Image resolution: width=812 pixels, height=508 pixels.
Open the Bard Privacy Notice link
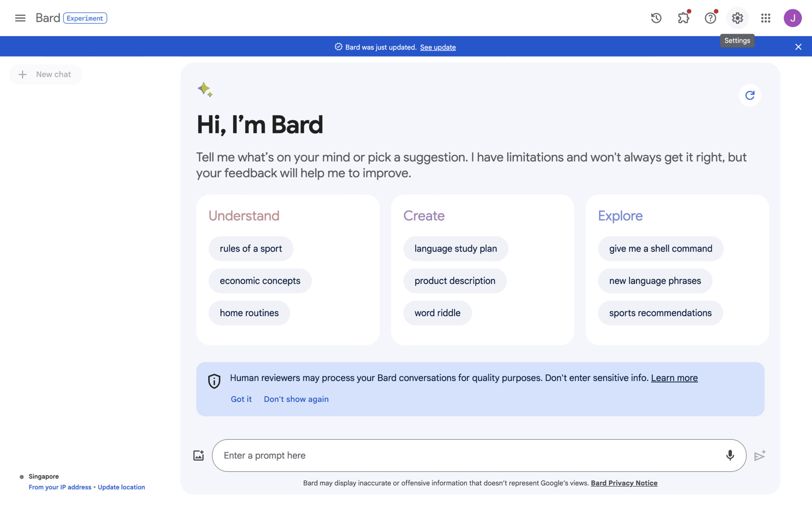click(x=624, y=483)
